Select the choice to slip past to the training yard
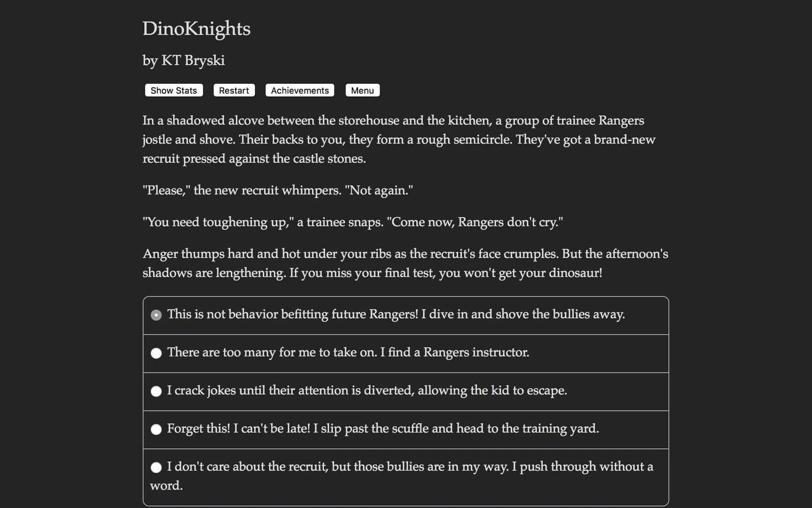The width and height of the screenshot is (812, 508). (x=156, y=429)
